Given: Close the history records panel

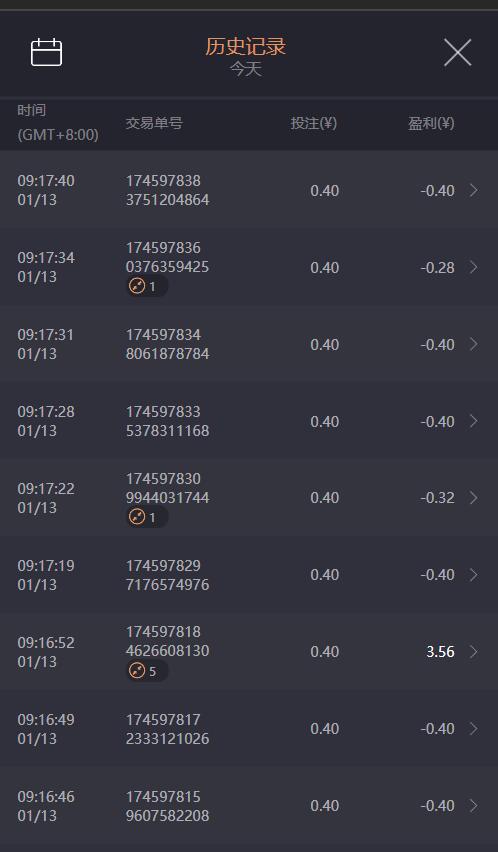Looking at the screenshot, I should point(457,53).
